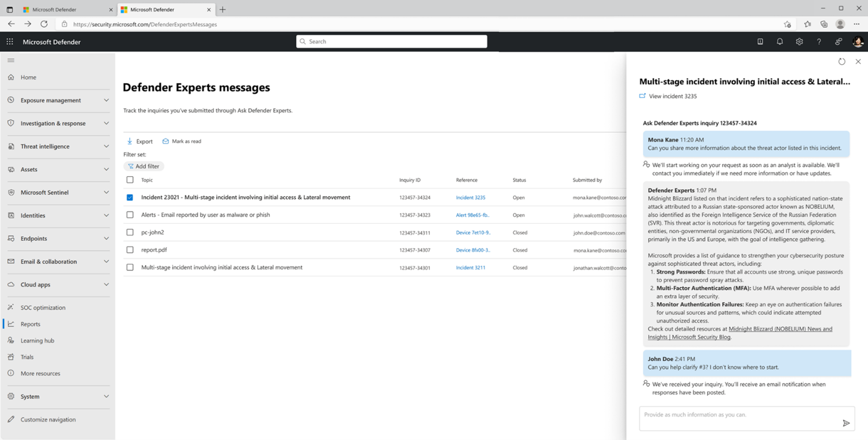Click the SOC optimization icon
868x440 pixels.
click(11, 307)
